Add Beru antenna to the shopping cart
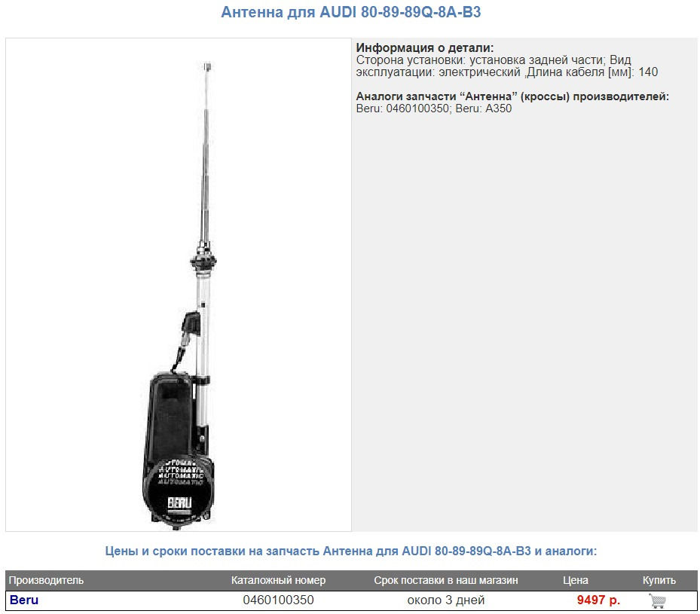Image resolution: width=700 pixels, height=614 pixels. click(657, 600)
